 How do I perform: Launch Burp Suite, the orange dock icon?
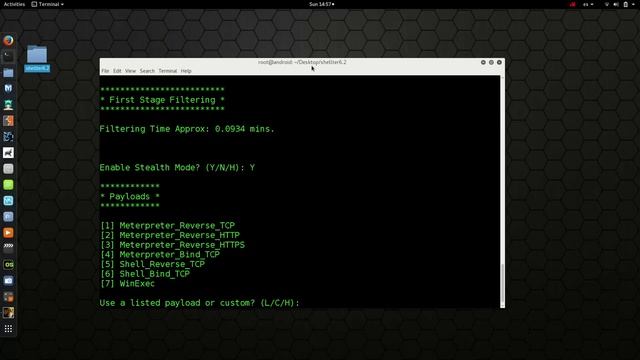pyautogui.click(x=8, y=120)
